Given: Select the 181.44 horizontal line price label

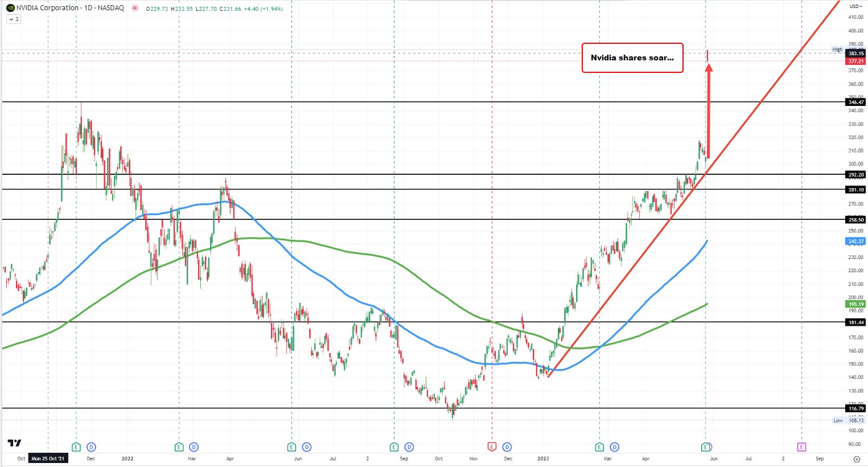Looking at the screenshot, I should 856,322.
